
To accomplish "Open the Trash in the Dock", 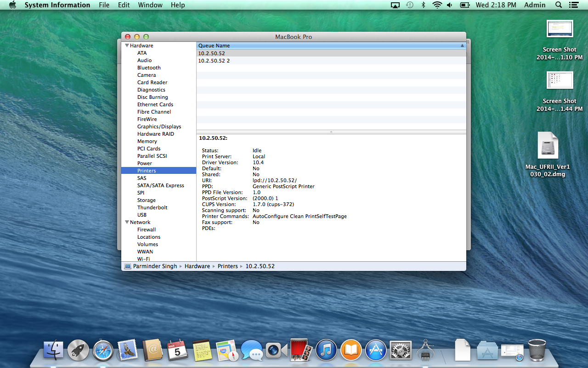I will tap(537, 351).
